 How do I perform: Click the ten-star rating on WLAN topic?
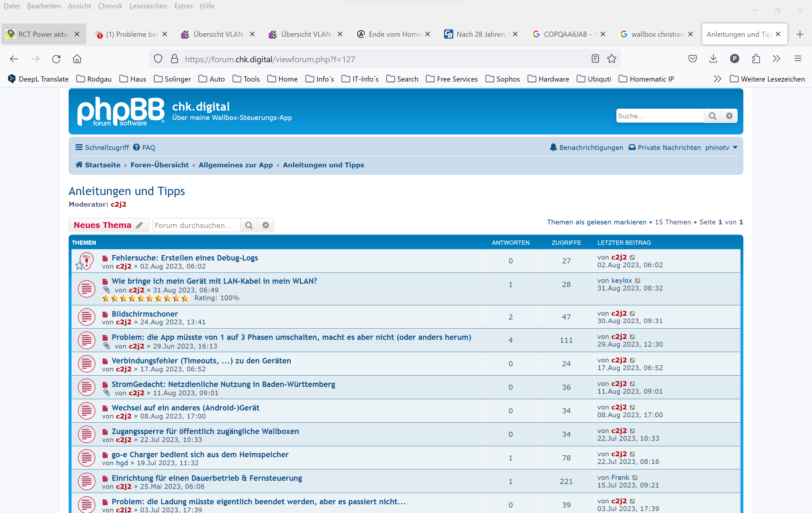[x=146, y=298]
